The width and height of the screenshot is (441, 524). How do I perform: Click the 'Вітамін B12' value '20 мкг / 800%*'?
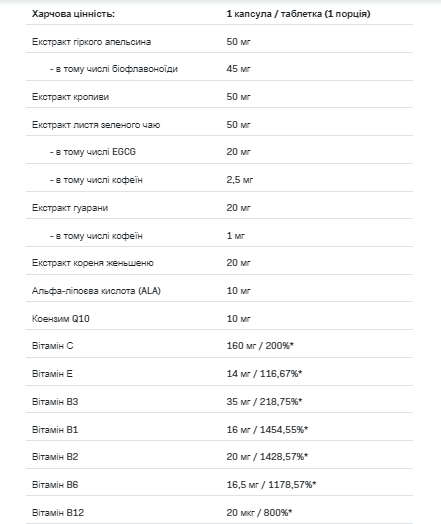click(259, 513)
